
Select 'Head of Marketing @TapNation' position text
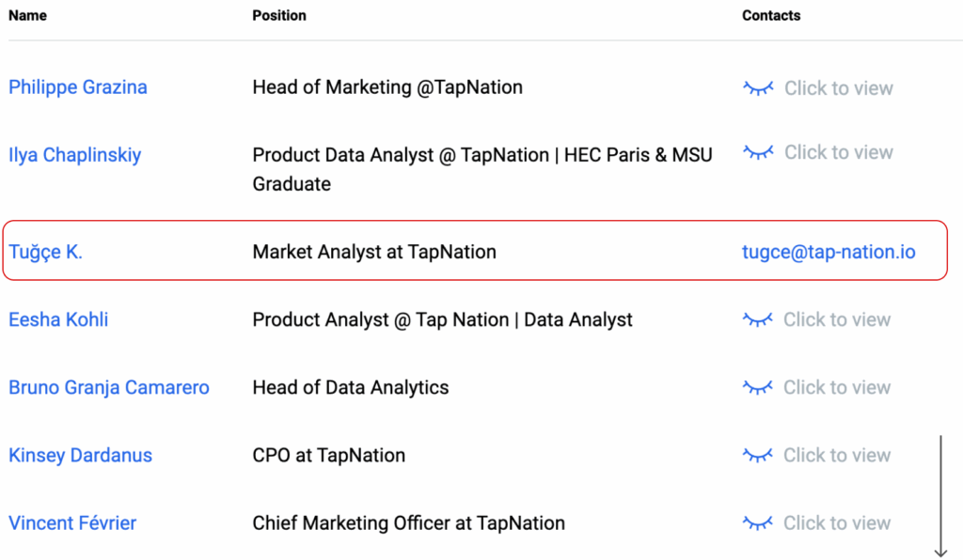point(387,87)
